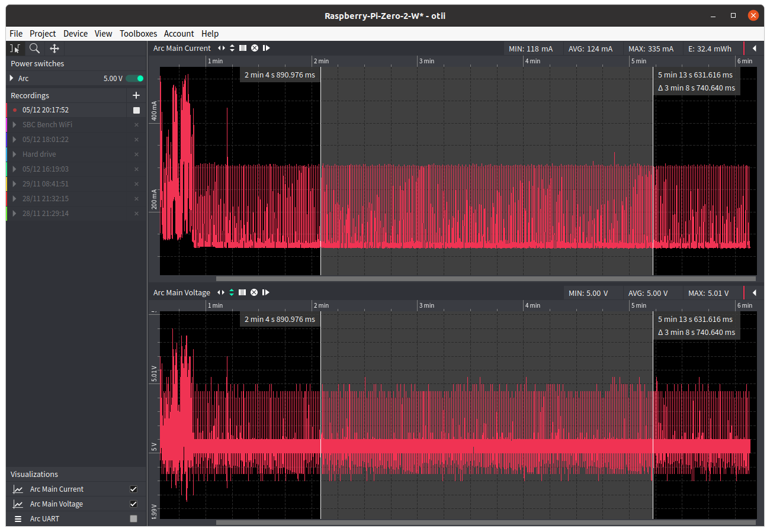Fit Arc Main Voltage graph horizontally
This screenshot has height=532, width=770.
tap(221, 292)
